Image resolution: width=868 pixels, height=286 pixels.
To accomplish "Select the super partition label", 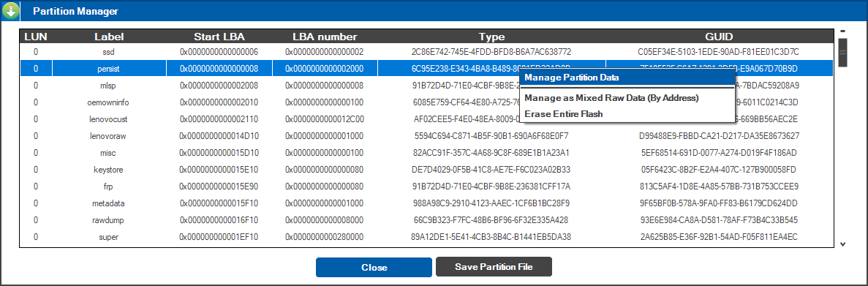I will [x=109, y=237].
